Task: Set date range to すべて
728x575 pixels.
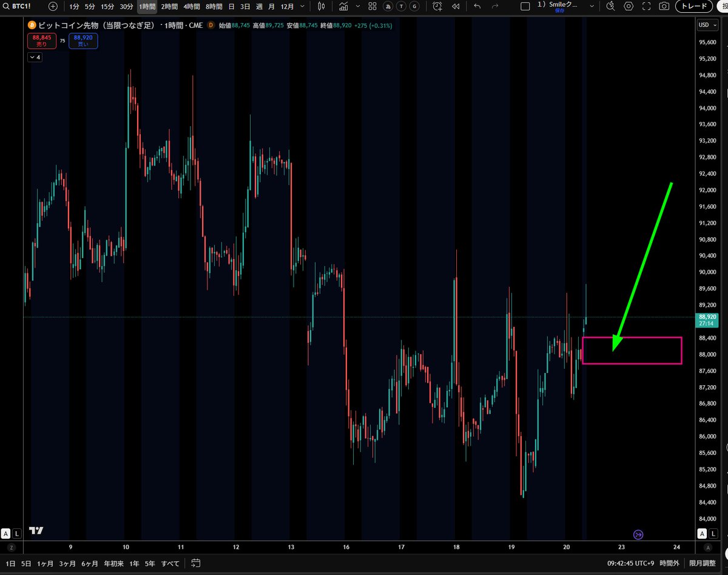Action: coord(170,563)
